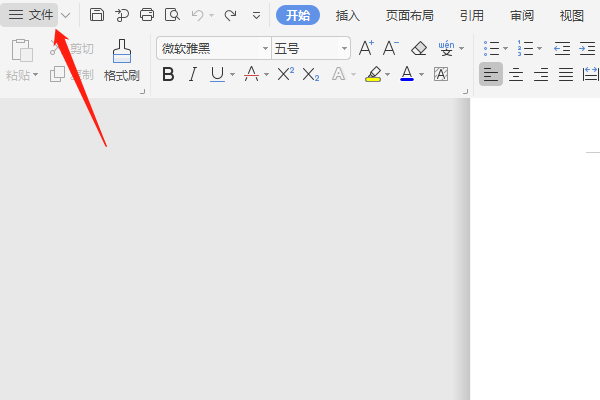Select align left paragraph icon
The image size is (600, 400).
(491, 74)
